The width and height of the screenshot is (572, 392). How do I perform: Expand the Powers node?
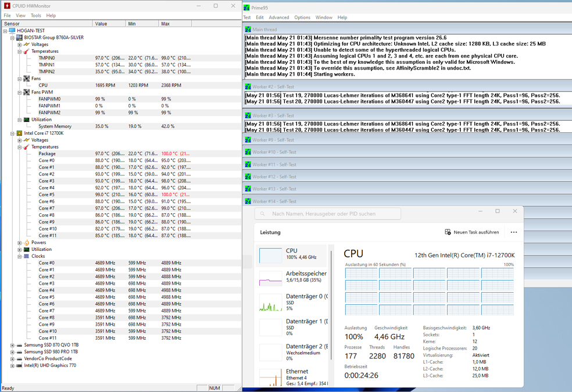coord(19,243)
